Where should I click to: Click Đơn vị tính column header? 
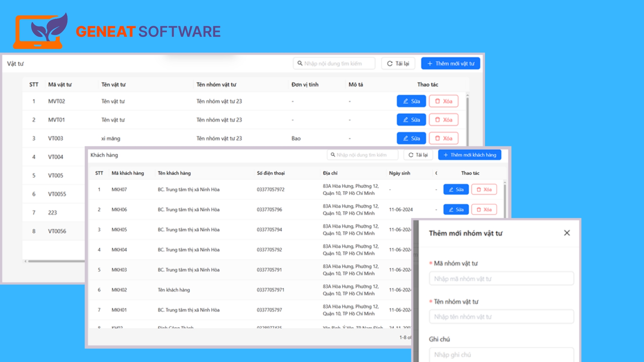305,84
